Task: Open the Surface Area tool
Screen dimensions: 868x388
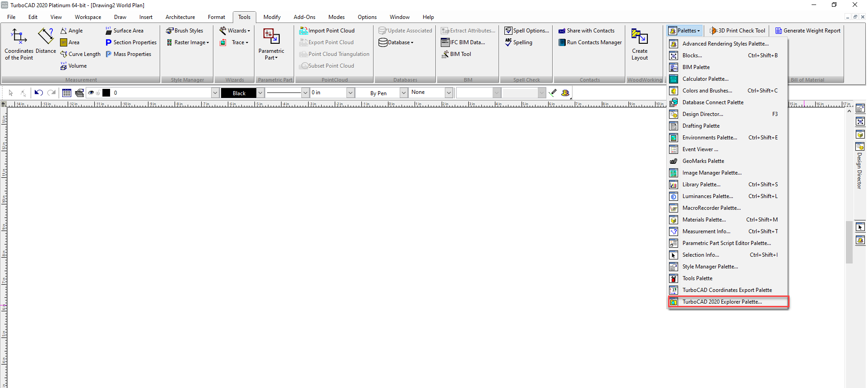Action: (125, 31)
